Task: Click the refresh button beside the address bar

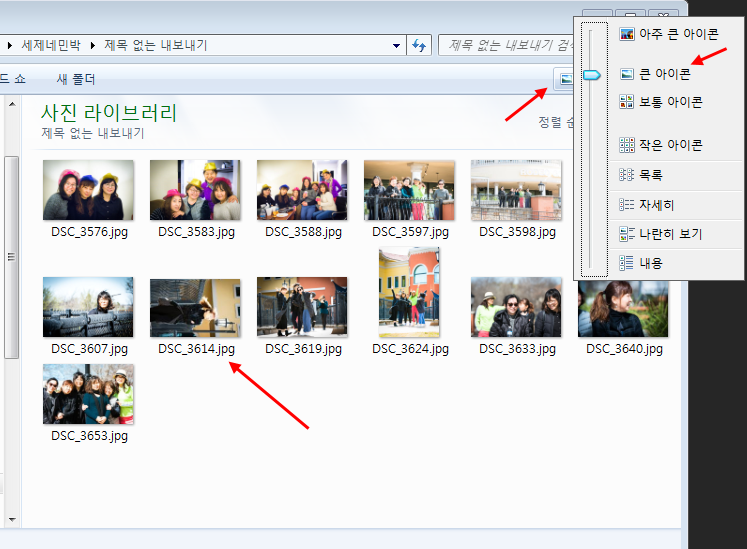Action: [420, 45]
